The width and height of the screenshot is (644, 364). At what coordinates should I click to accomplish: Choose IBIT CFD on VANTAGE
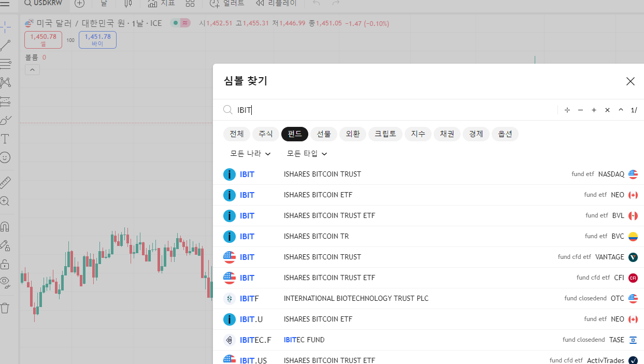(428, 257)
